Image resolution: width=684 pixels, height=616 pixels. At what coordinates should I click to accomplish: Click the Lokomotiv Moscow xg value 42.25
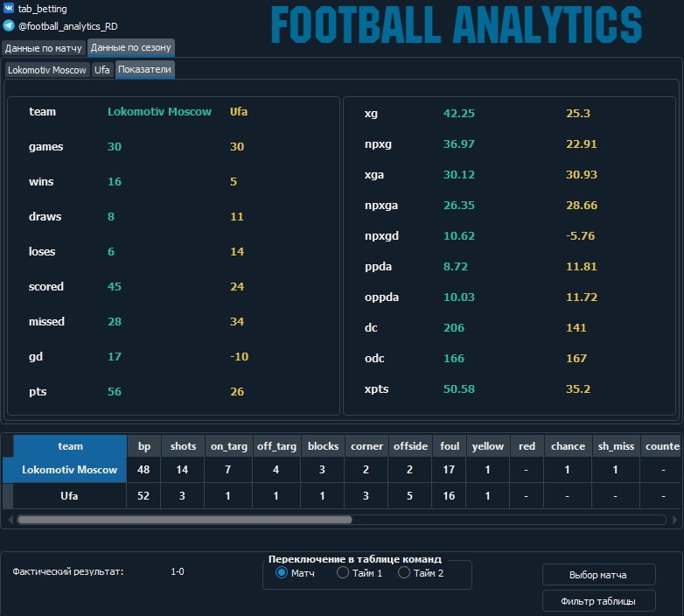coord(459,114)
